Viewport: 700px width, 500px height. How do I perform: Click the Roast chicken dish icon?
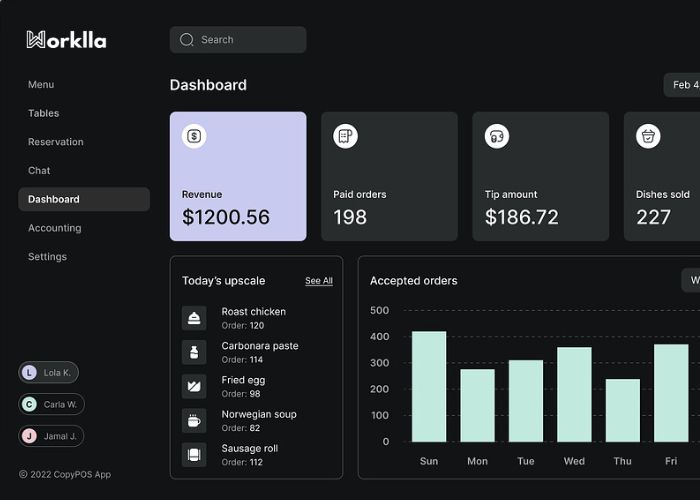pos(194,318)
